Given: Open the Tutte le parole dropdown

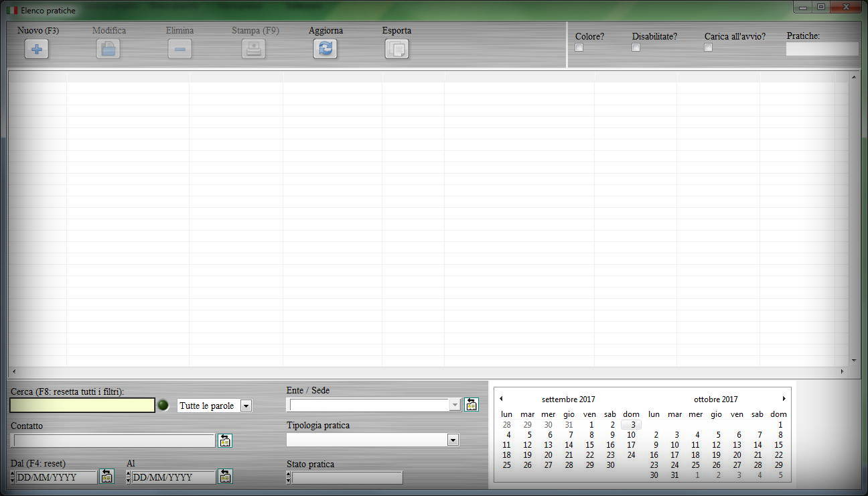Looking at the screenshot, I should (x=246, y=406).
